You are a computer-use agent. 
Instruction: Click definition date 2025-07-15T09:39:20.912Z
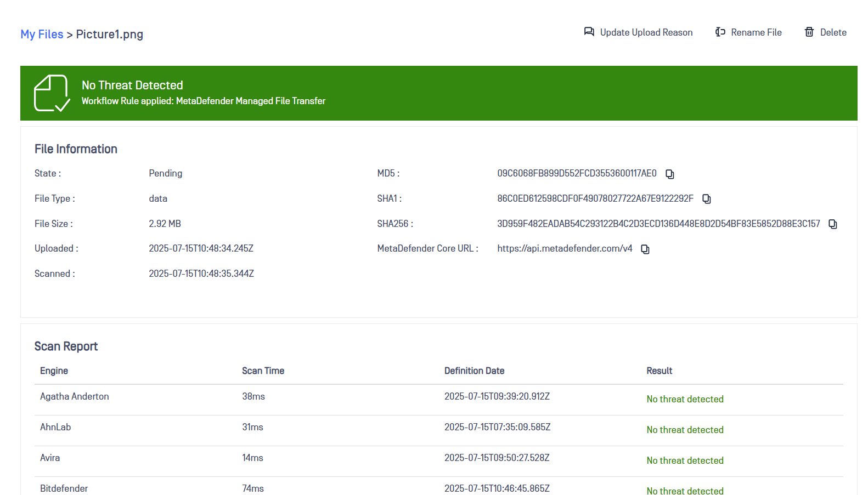coord(497,396)
